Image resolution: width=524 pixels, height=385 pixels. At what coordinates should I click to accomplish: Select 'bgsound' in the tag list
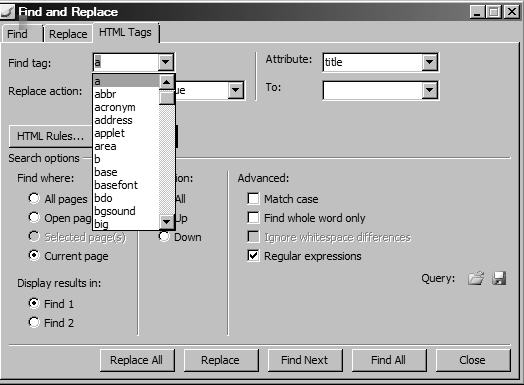point(126,211)
